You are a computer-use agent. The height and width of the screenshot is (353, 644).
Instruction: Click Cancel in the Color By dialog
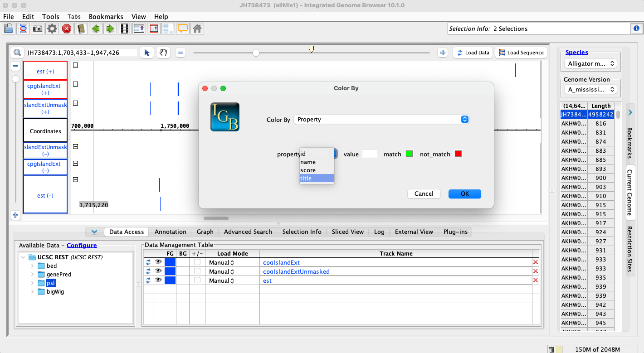pyautogui.click(x=424, y=194)
